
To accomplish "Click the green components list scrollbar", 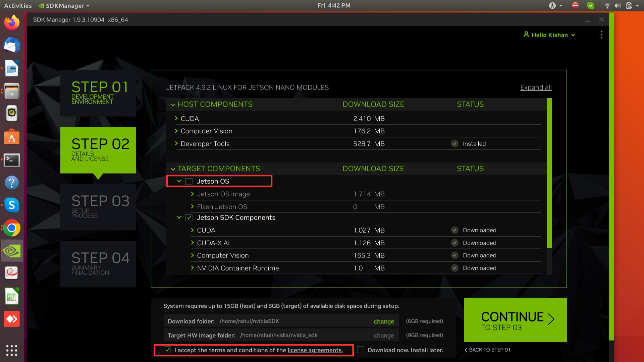I will coord(549,173).
